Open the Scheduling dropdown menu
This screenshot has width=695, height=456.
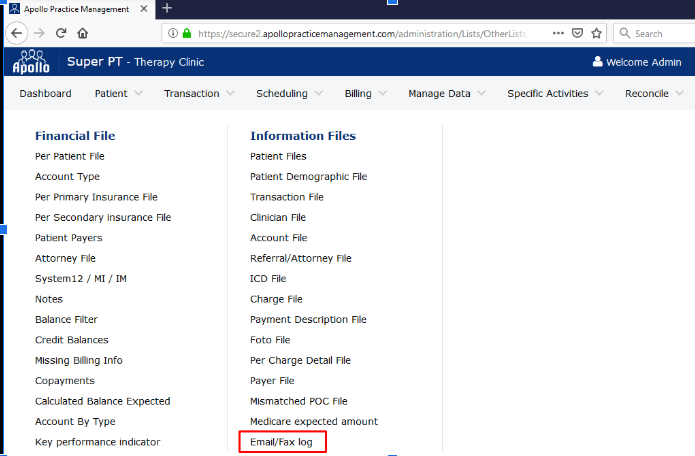pos(288,94)
